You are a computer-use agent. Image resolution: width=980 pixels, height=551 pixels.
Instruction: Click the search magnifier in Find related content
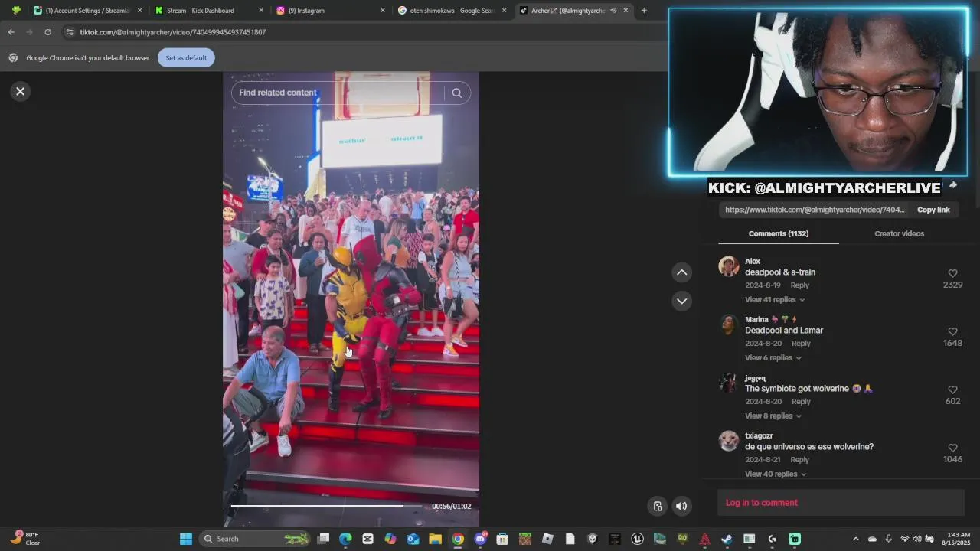pyautogui.click(x=457, y=93)
